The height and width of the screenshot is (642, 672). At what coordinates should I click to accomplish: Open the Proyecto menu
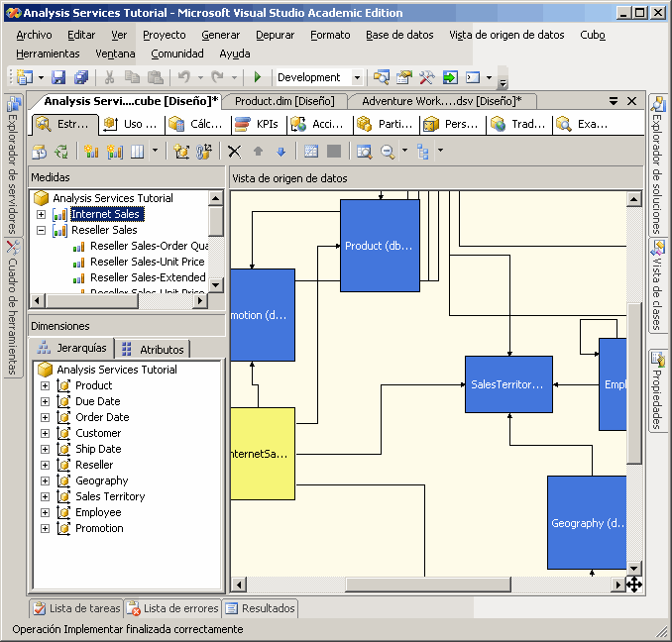pyautogui.click(x=165, y=35)
